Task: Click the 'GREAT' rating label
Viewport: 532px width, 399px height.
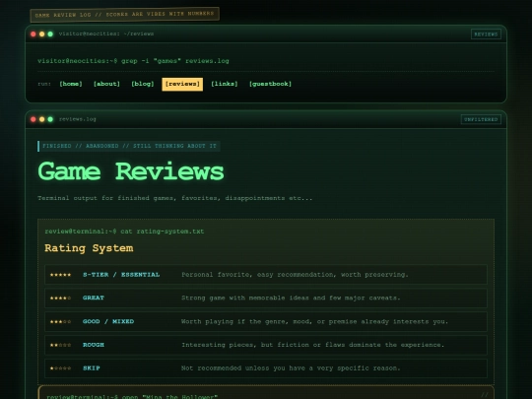Action: (x=94, y=298)
